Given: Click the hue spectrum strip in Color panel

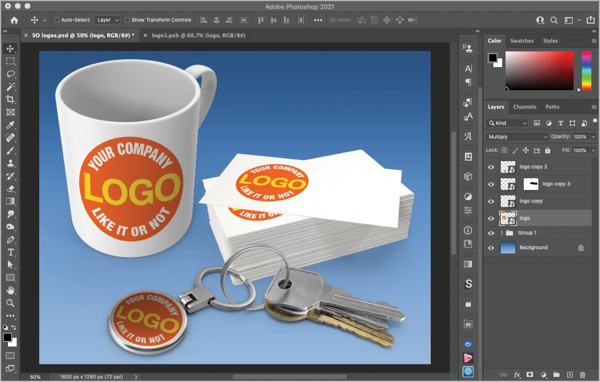Looking at the screenshot, I should tap(587, 71).
